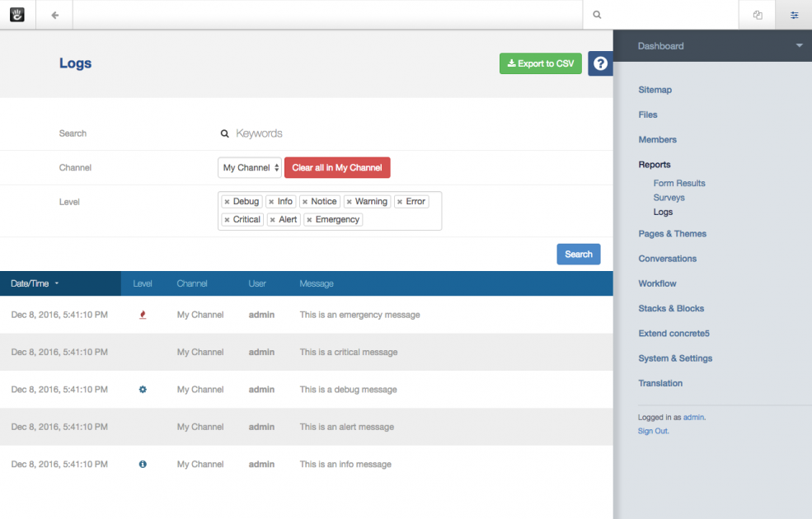812x519 pixels.
Task: Click the info level icon in last row
Action: (143, 465)
